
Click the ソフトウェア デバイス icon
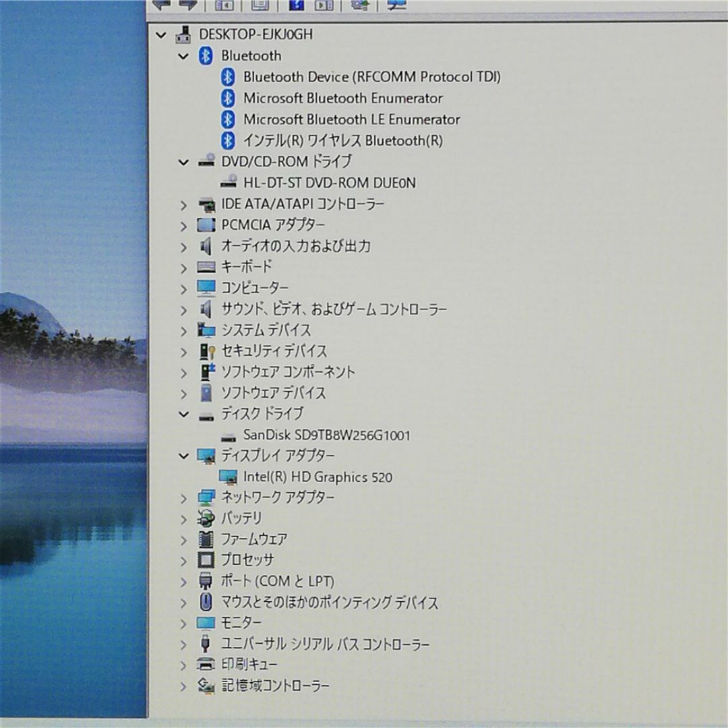point(206,393)
